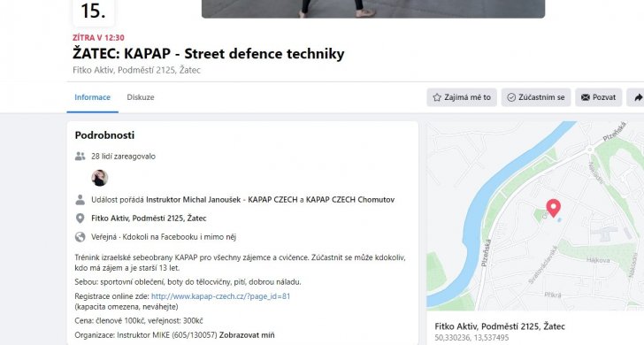
Task: Click the Zúčastním se button
Action: pos(535,97)
